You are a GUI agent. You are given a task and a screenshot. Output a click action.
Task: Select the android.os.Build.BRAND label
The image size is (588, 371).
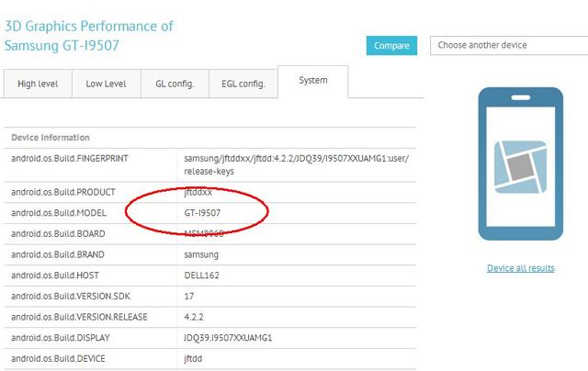[x=58, y=254]
